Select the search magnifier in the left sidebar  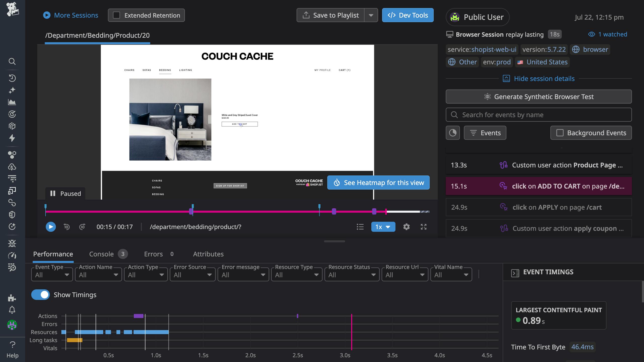[12, 61]
